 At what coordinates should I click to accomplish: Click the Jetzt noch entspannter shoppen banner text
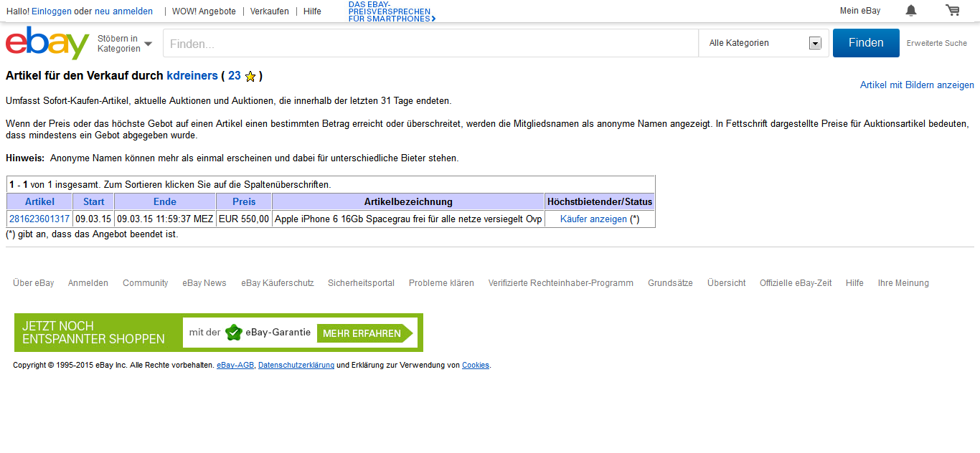93,333
